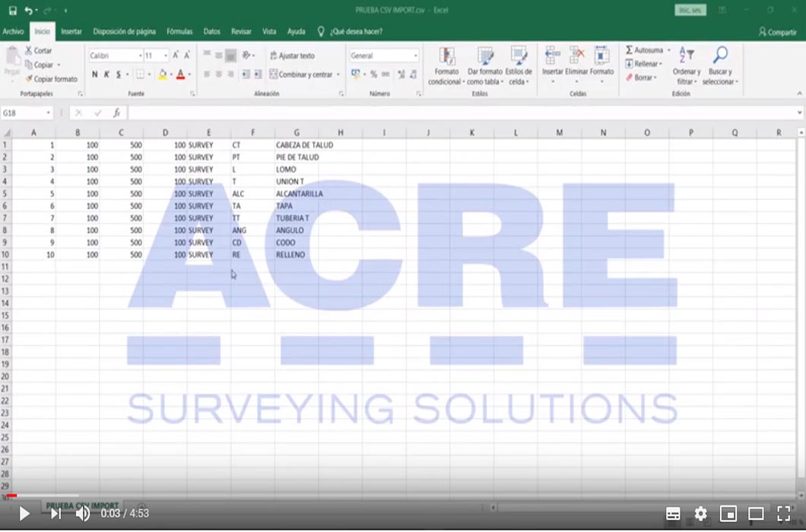806x532 pixels.
Task: Switch to the Insertar ribbon tab
Action: [x=71, y=31]
